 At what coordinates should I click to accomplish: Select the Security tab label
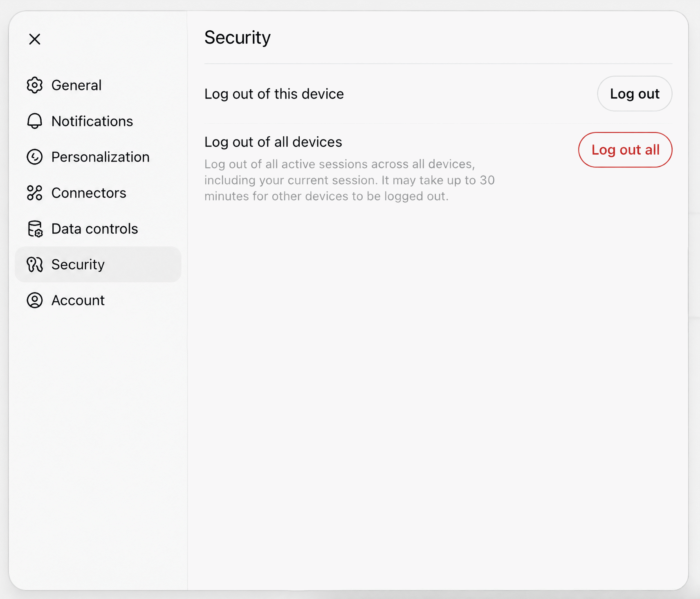(78, 264)
